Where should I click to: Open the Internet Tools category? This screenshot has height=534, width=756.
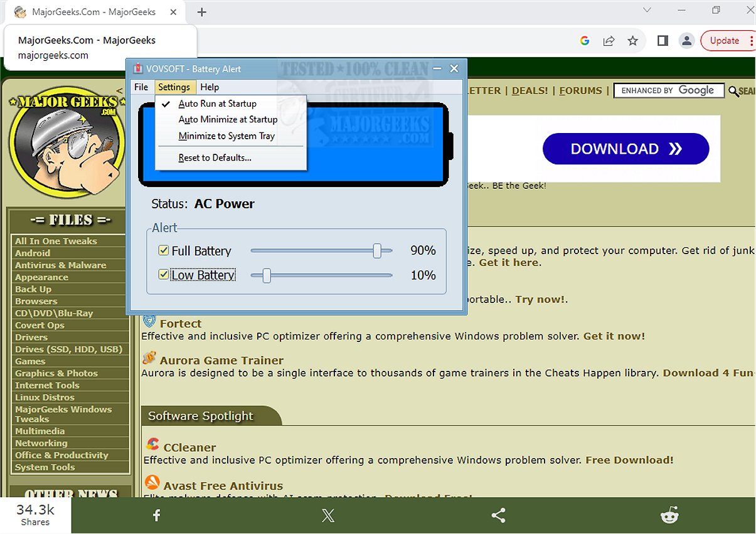pyautogui.click(x=47, y=385)
